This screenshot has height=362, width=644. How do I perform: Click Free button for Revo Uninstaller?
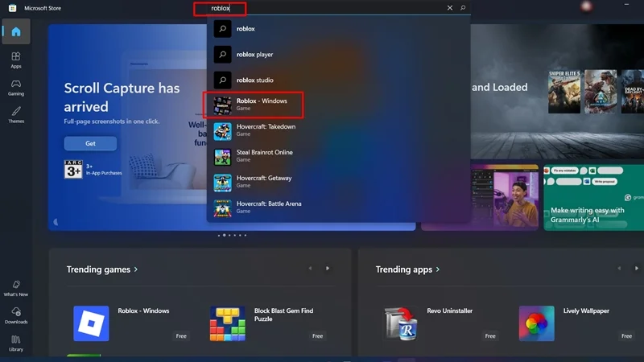coord(490,335)
